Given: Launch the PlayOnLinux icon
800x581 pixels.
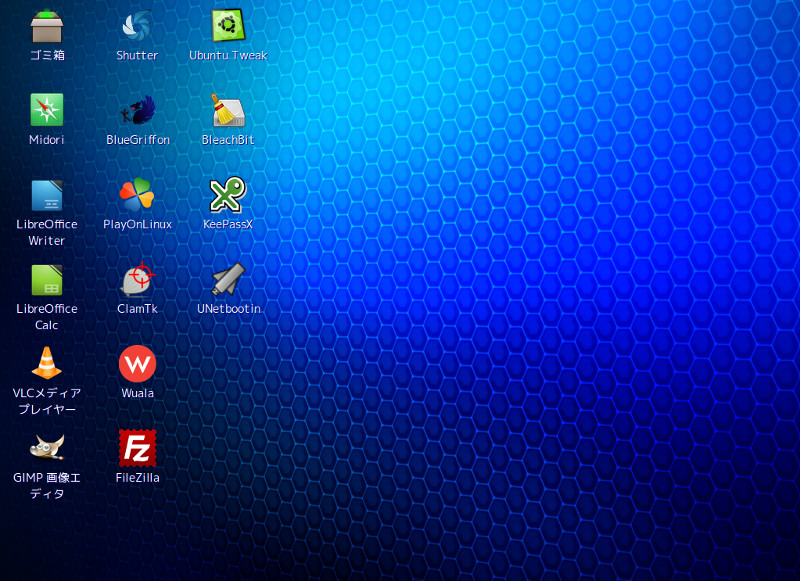Looking at the screenshot, I should coord(137,194).
